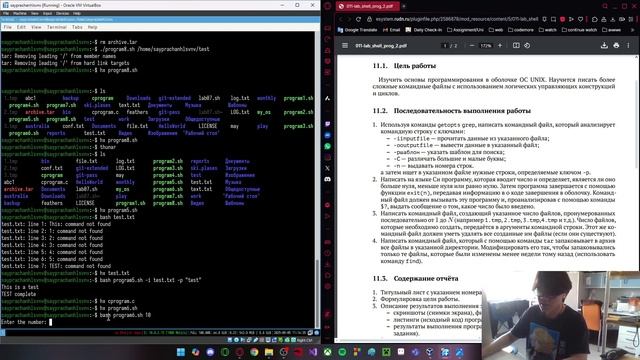Reload the browser page
The width and height of the screenshot is (640, 360).
click(358, 19)
